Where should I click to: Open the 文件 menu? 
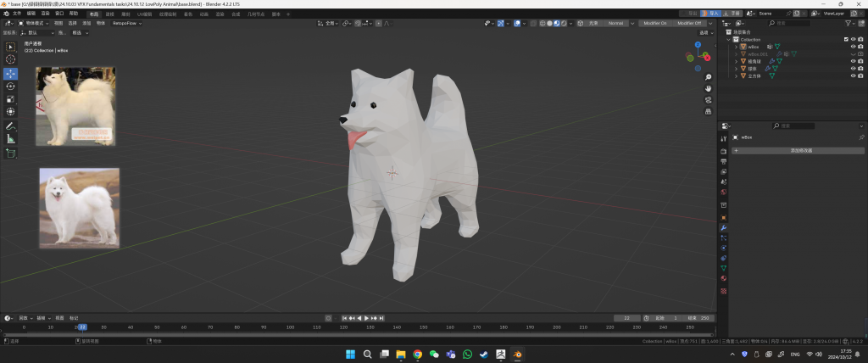[x=19, y=14]
